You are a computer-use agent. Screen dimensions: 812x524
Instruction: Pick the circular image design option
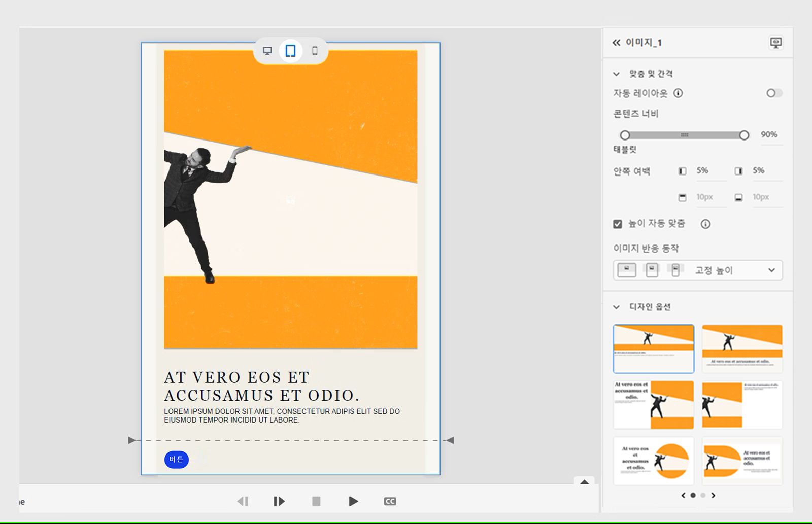click(654, 461)
